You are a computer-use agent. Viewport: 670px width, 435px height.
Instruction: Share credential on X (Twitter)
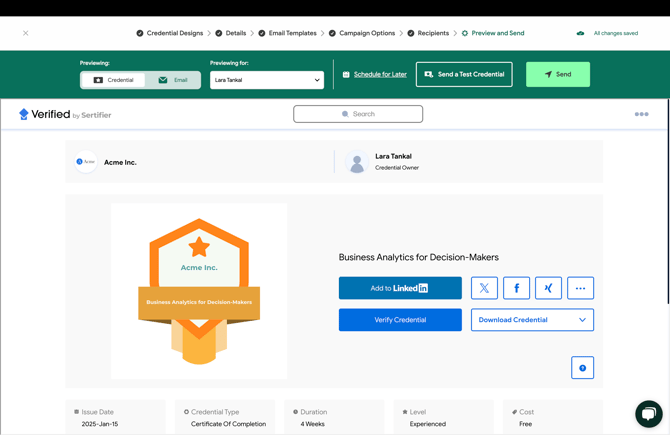tap(484, 288)
